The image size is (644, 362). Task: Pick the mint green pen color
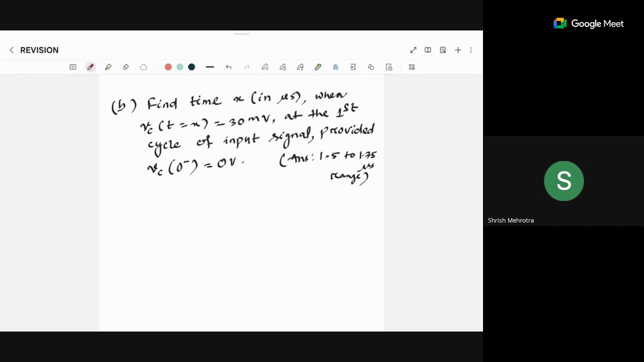(180, 67)
